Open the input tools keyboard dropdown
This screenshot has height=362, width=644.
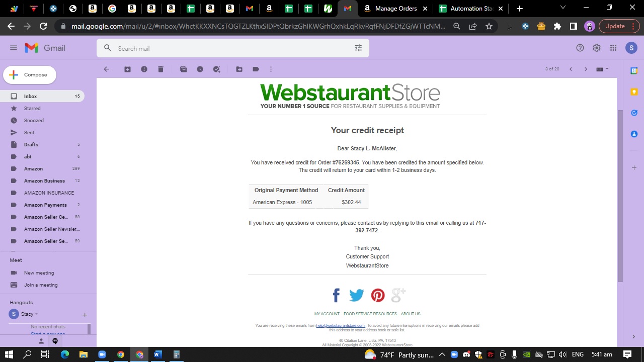[x=602, y=69]
